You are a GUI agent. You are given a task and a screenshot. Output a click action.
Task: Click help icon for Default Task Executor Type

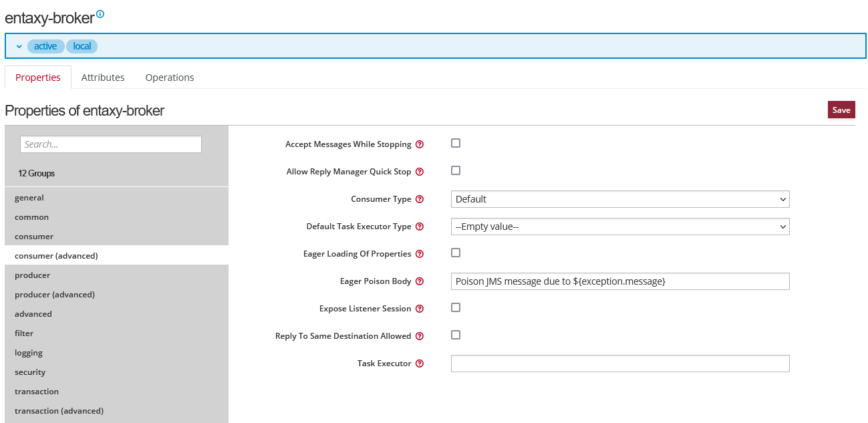pos(420,227)
